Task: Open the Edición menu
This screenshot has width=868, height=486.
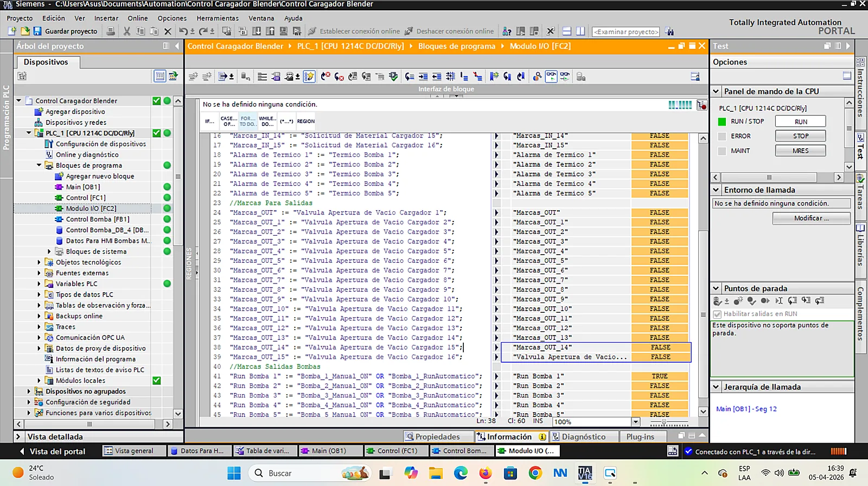Action: click(x=54, y=18)
